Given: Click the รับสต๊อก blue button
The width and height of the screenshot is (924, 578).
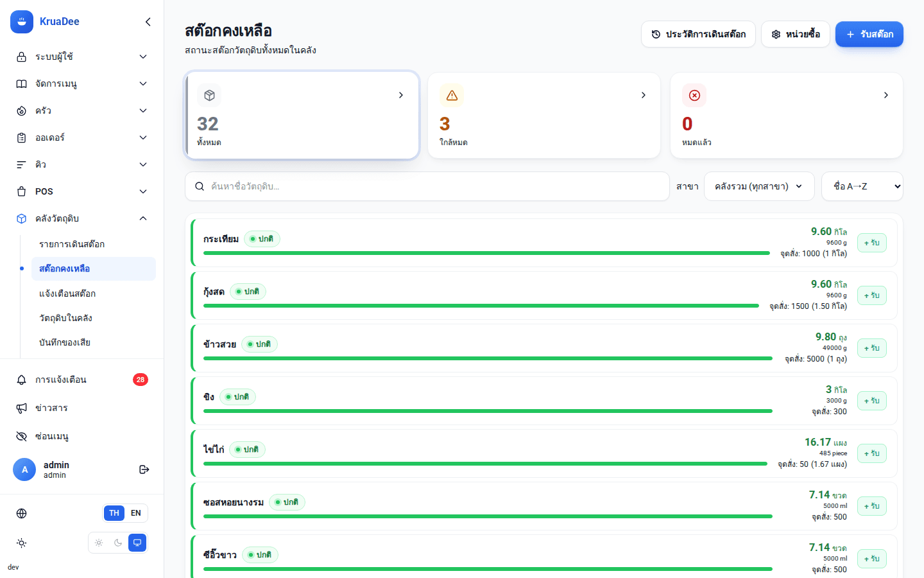Looking at the screenshot, I should coord(869,34).
